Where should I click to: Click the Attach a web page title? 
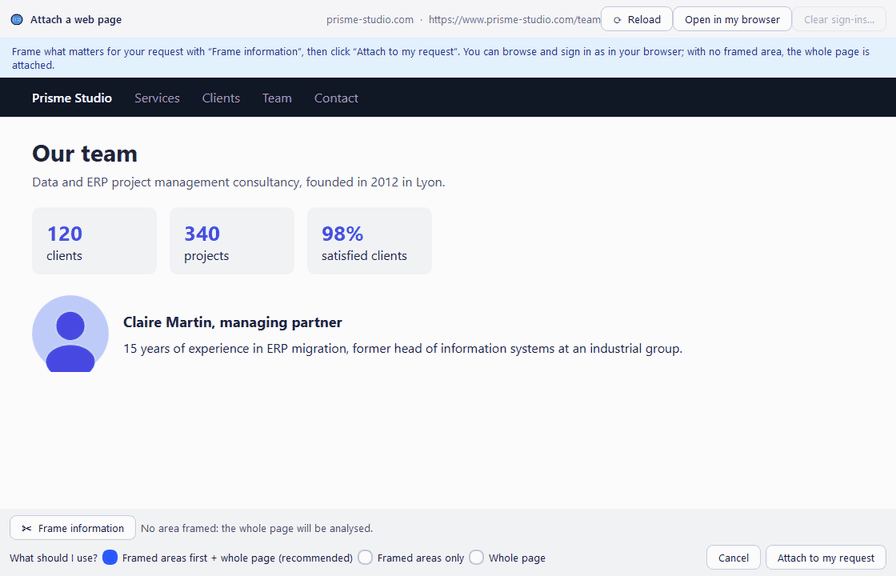76,19
